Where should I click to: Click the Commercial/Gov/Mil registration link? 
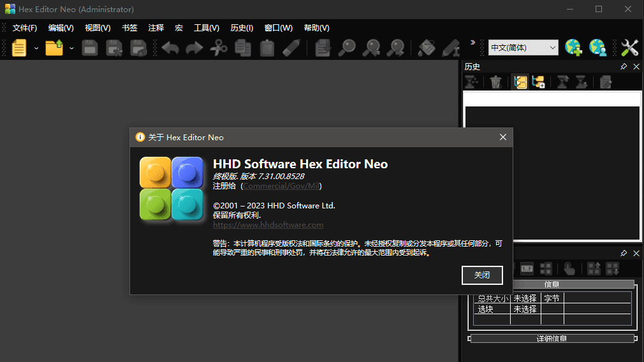point(281,186)
